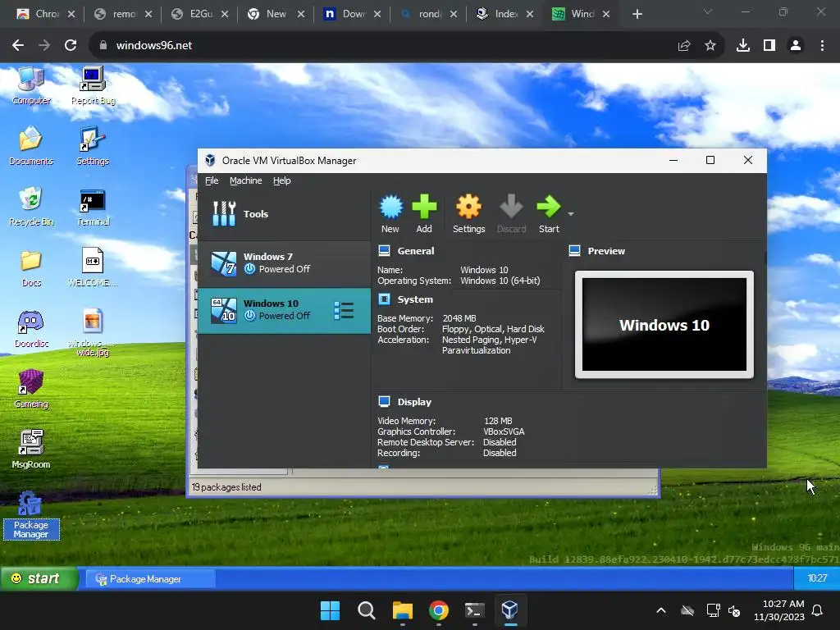The height and width of the screenshot is (630, 840).
Task: Click the Windows 10 preview thumbnail
Action: tap(664, 325)
